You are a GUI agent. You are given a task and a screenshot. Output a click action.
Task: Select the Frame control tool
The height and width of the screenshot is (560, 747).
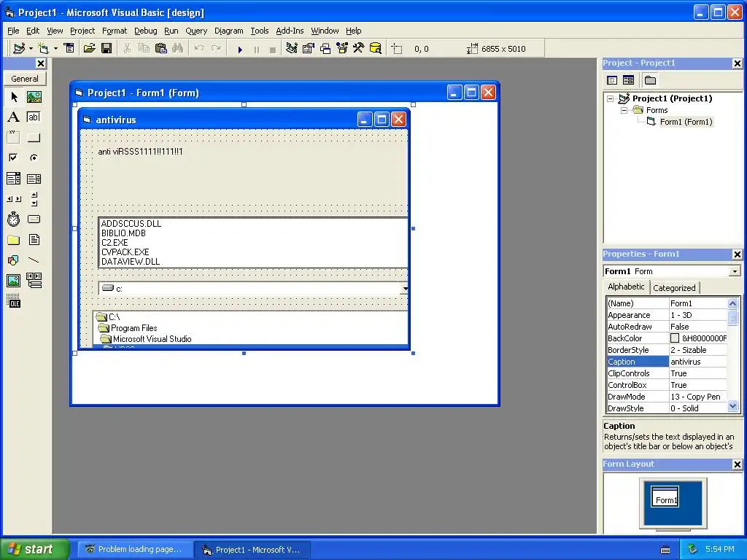tap(14, 138)
